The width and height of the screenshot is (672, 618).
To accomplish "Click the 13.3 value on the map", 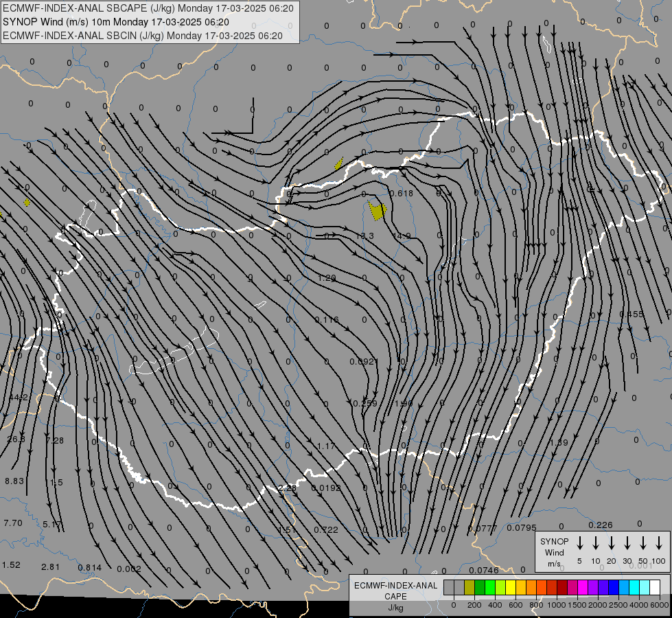I will 364,236.
